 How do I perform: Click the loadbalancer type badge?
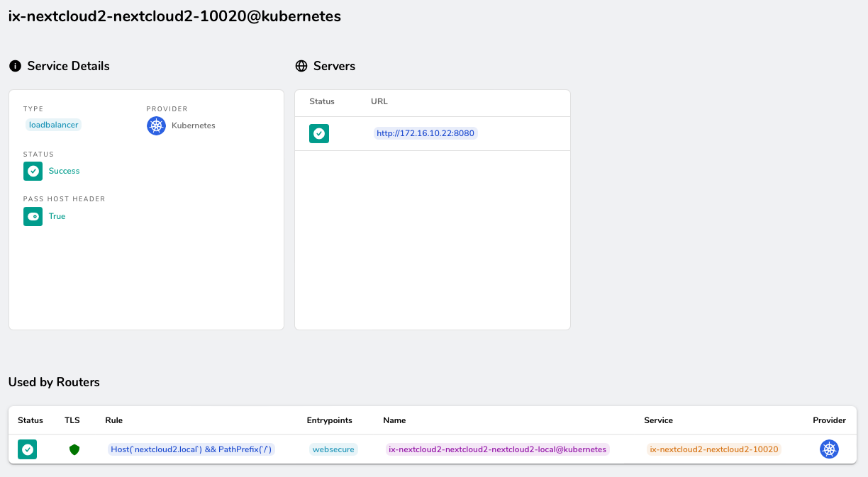tap(53, 125)
